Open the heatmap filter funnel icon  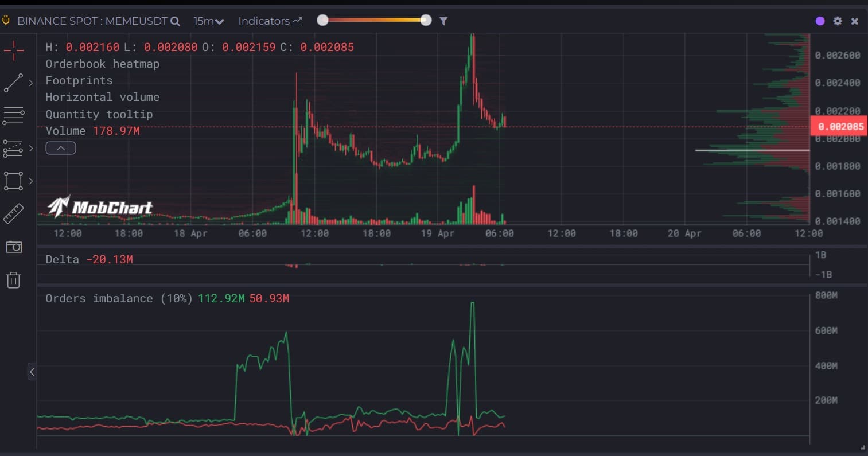pyautogui.click(x=443, y=21)
